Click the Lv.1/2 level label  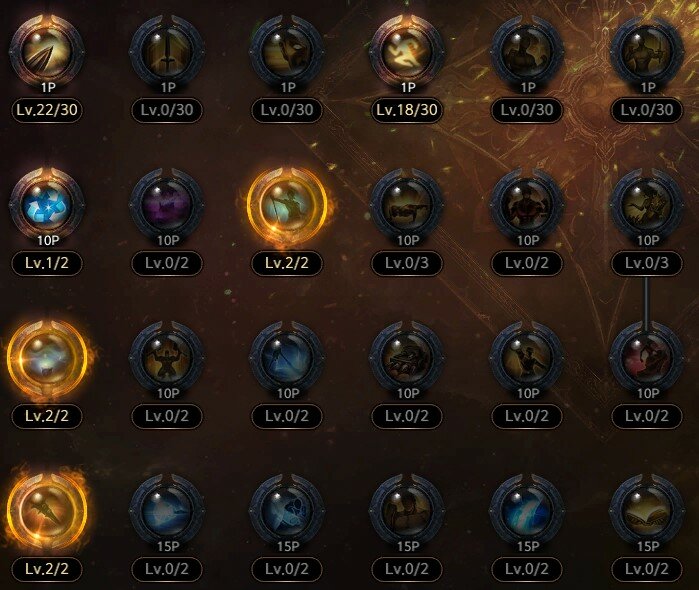click(x=47, y=263)
